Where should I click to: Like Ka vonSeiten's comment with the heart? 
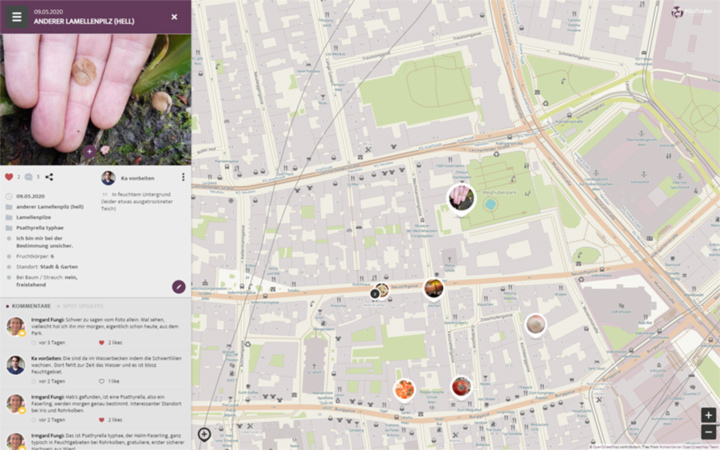[101, 381]
